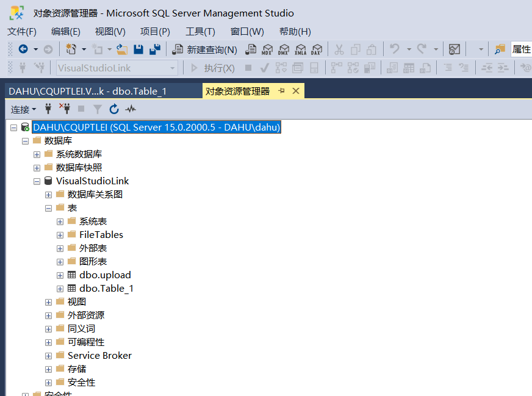Click the Activity Monitor pulse icon in Object Explorer
This screenshot has width=532, height=396.
[131, 109]
